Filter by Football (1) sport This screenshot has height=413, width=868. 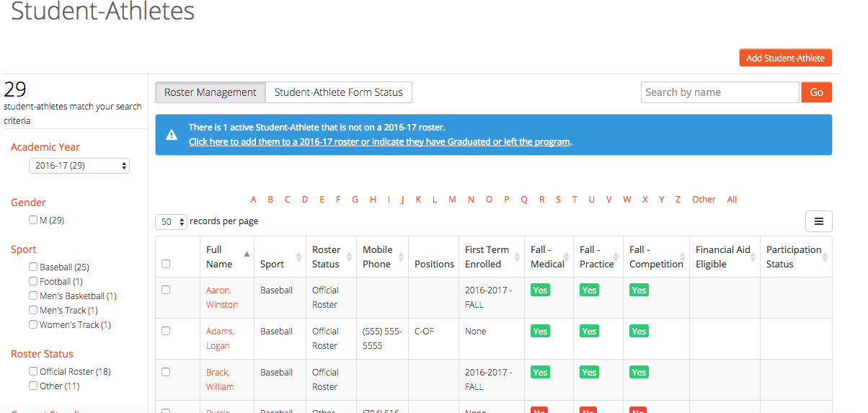coord(33,281)
